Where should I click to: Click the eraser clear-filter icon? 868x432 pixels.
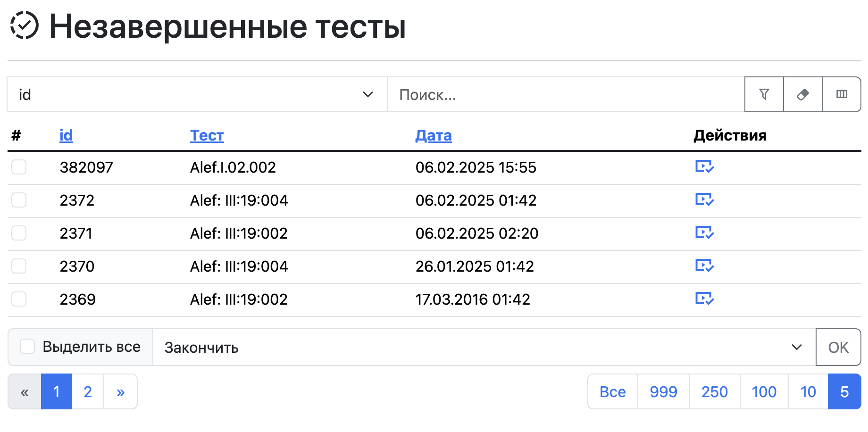(x=802, y=94)
